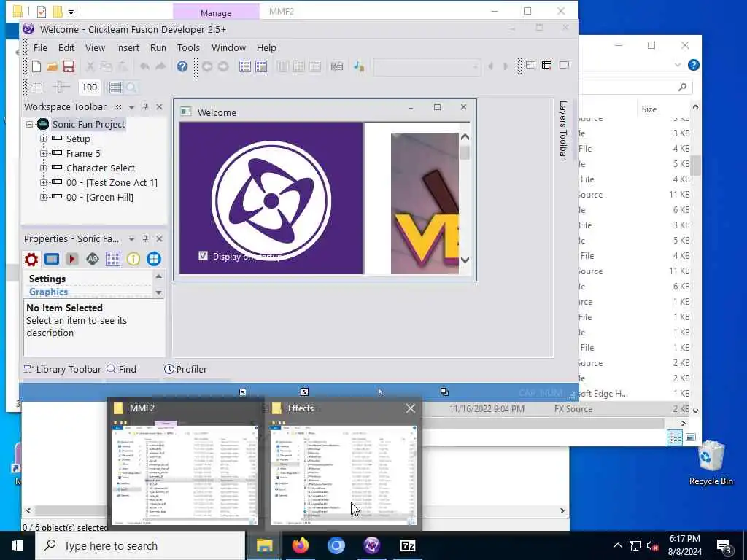The height and width of the screenshot is (560, 747).
Task: Switch to the Profiler tab
Action: click(185, 369)
